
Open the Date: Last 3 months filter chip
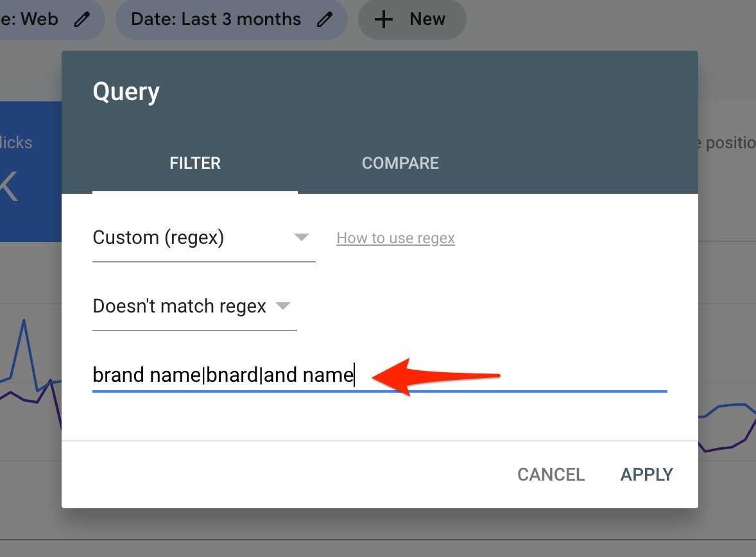tap(216, 19)
